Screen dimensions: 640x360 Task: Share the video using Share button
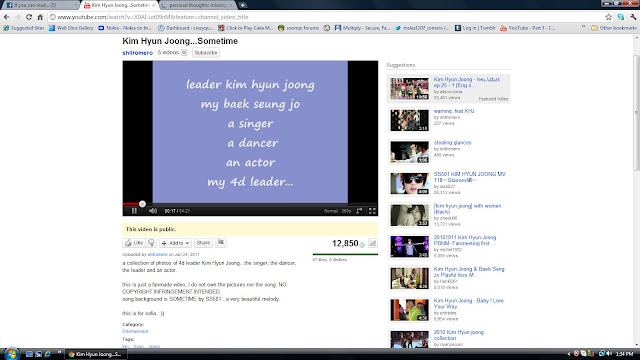[203, 243]
